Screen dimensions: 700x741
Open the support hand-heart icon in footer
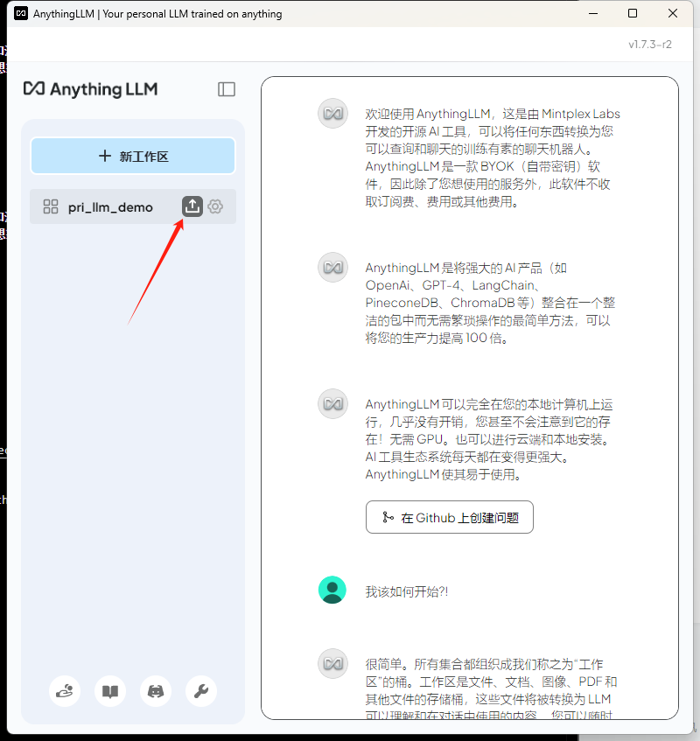point(65,691)
